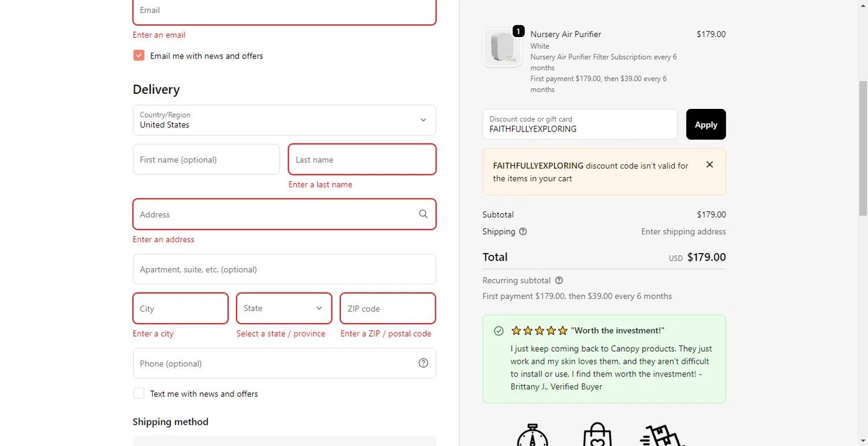Select the Discount code or gift card field
This screenshot has width=868, height=446.
pos(579,125)
